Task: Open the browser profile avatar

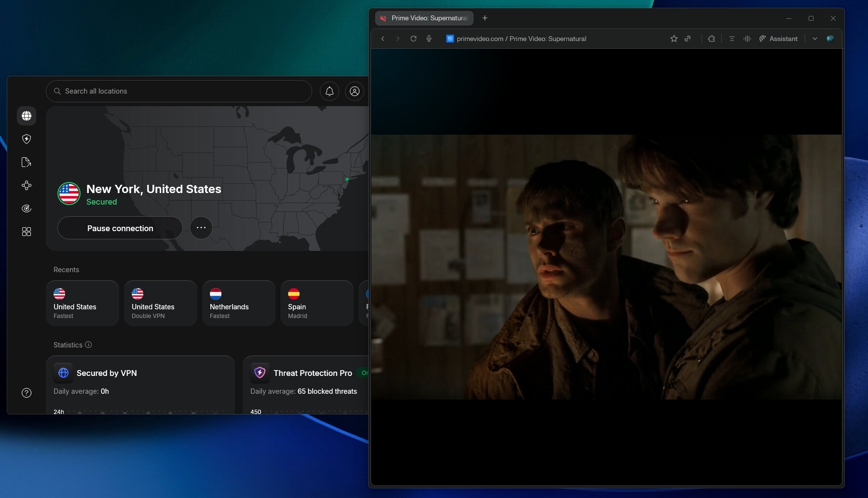Action: (x=830, y=39)
